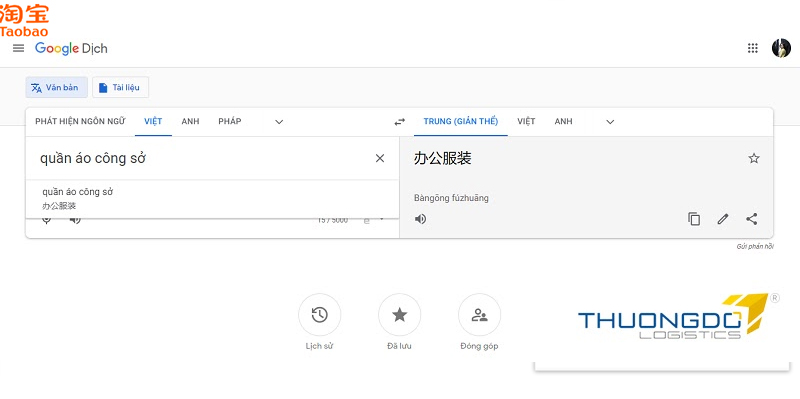The image size is (800, 399).
Task: Open Đã lưu saved translations
Action: [x=399, y=322]
